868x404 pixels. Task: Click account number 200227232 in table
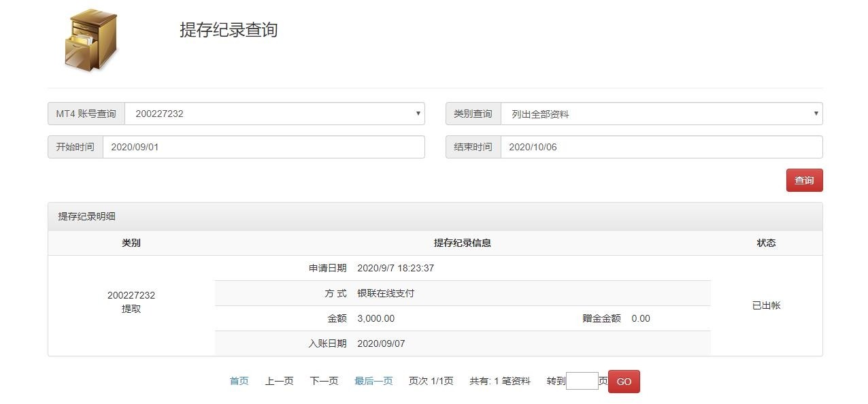[131, 295]
